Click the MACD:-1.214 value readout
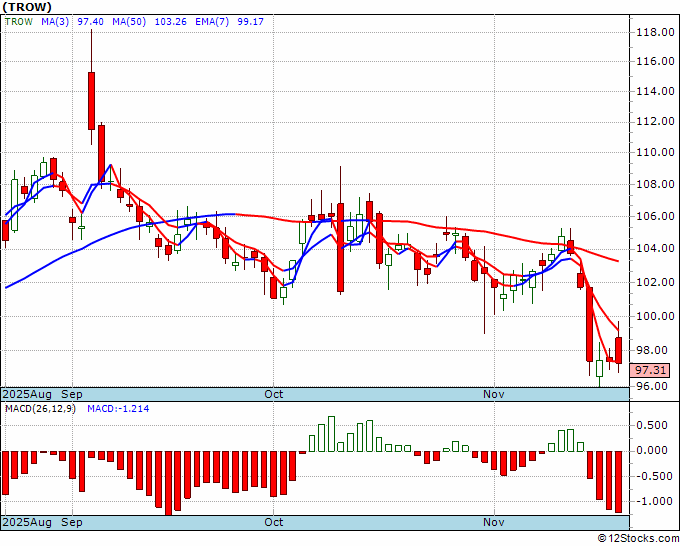 click(118, 409)
